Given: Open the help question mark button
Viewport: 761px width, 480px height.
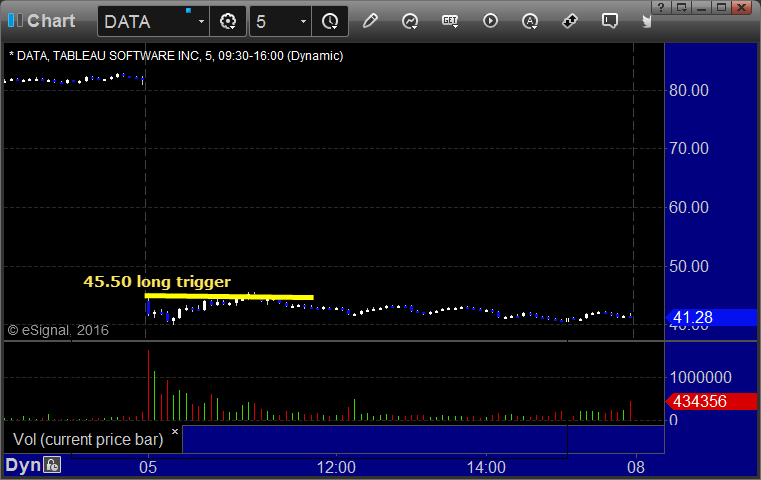Looking at the screenshot, I should click(661, 7).
